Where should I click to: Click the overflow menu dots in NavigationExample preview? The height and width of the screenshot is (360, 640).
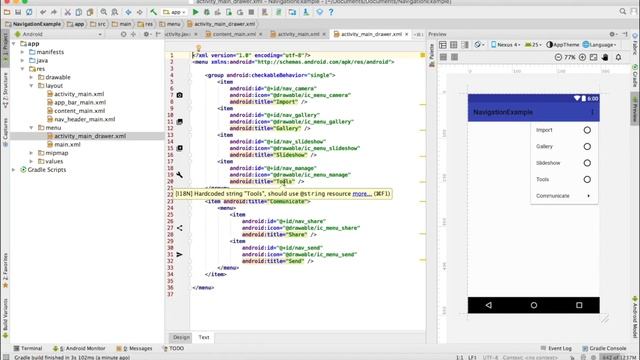click(593, 112)
